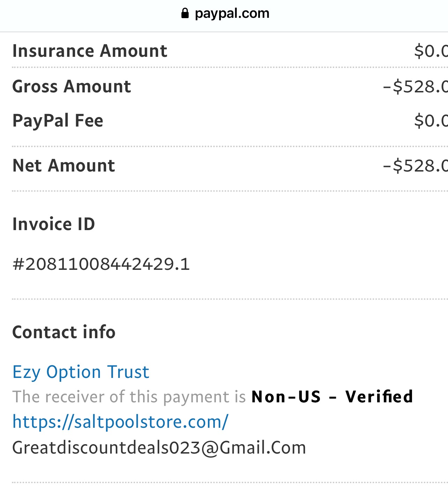448x486 pixels.
Task: Click the Non-US - Verified status text
Action: (x=332, y=397)
